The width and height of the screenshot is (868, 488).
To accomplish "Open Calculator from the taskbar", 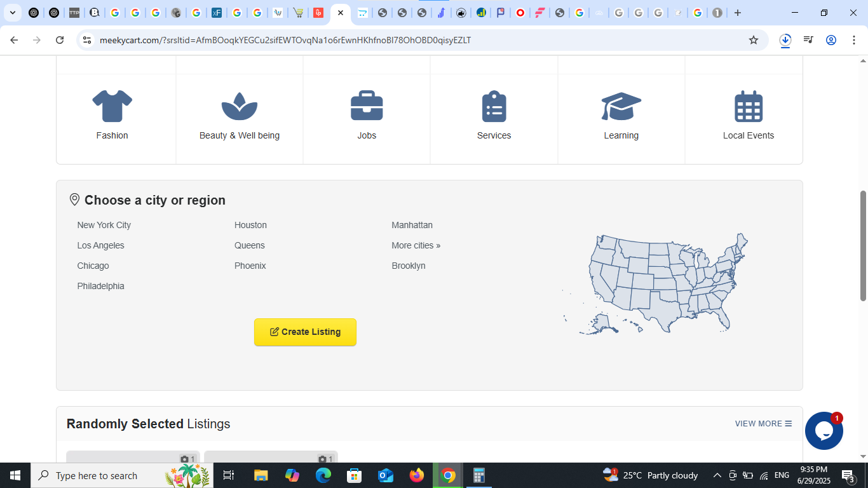I will pos(479,475).
